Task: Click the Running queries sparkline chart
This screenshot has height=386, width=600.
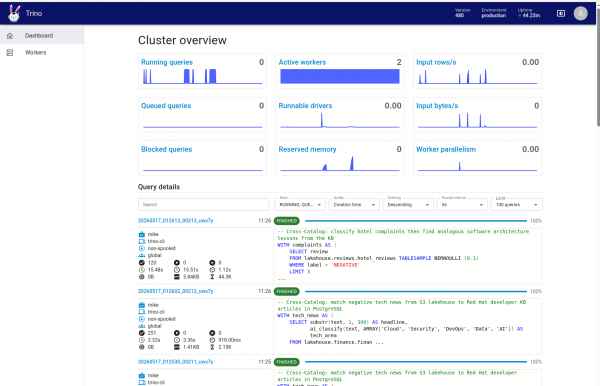Action: (202, 76)
